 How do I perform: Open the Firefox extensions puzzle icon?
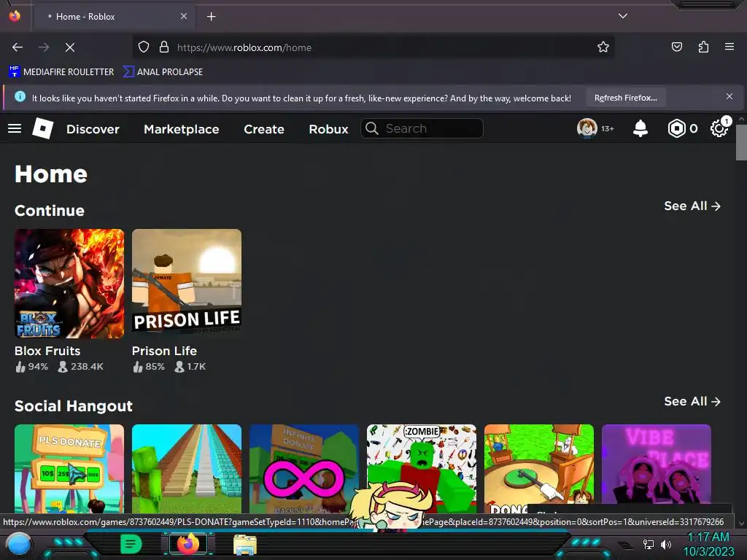[704, 47]
